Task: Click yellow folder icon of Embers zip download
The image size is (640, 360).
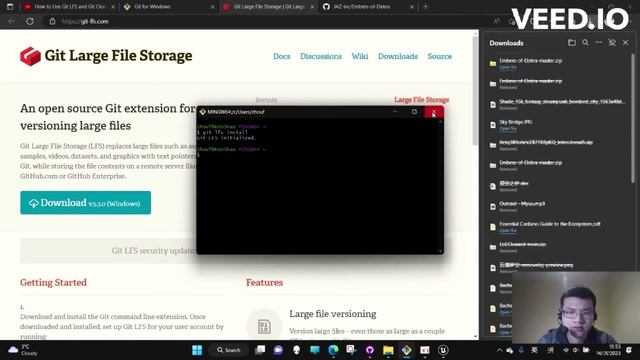Action: 493,64
